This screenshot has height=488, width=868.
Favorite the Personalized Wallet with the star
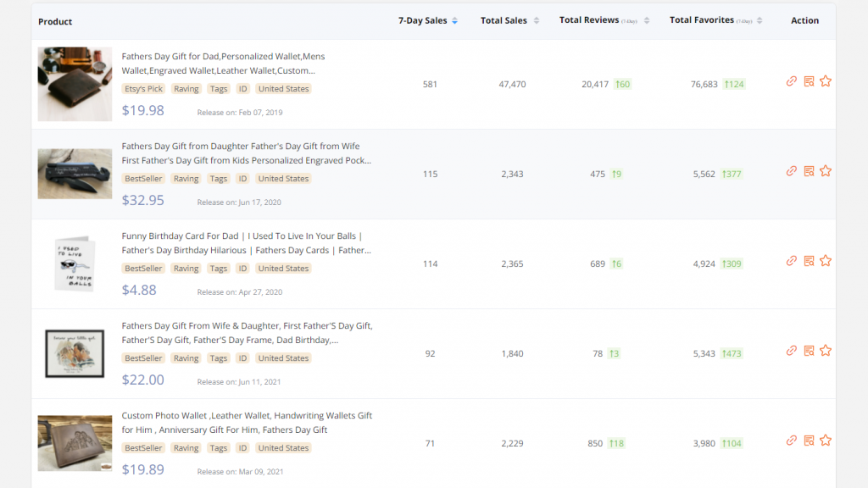(826, 81)
